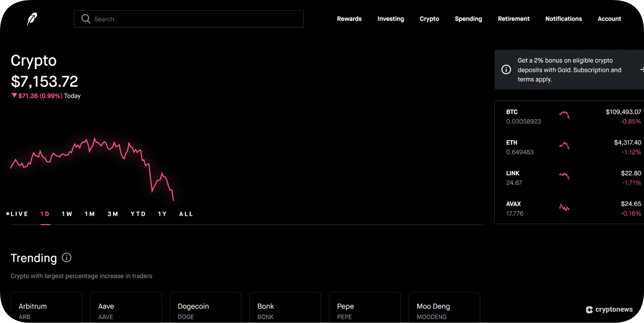Click the red decline triangle beside today's loss
This screenshot has height=323, width=644.
point(14,95)
